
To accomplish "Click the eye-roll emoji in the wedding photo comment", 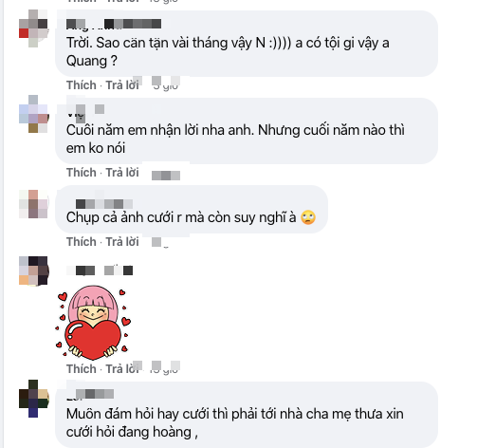I will (308, 217).
